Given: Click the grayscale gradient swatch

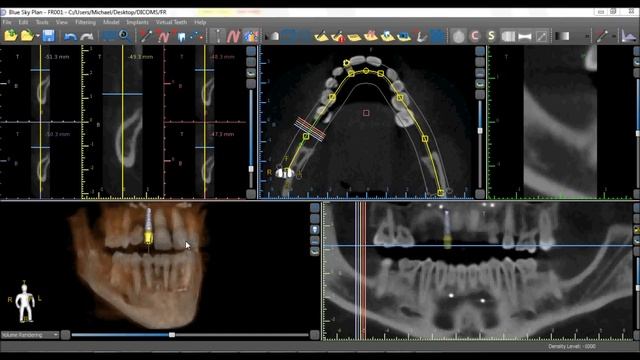Looking at the screenshot, I should coord(562,36).
